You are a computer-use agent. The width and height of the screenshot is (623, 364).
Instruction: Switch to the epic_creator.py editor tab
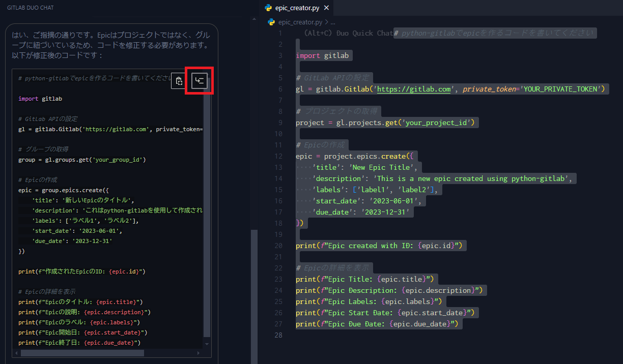click(297, 8)
